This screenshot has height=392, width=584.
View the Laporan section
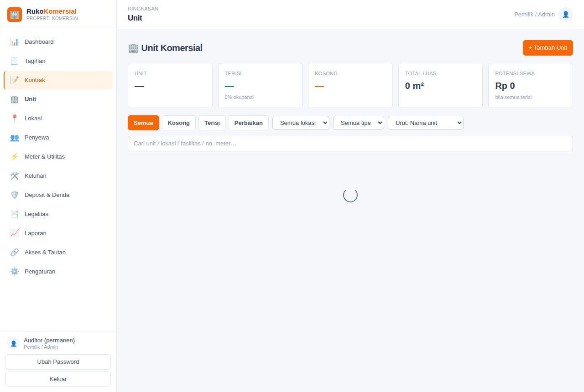[58, 233]
